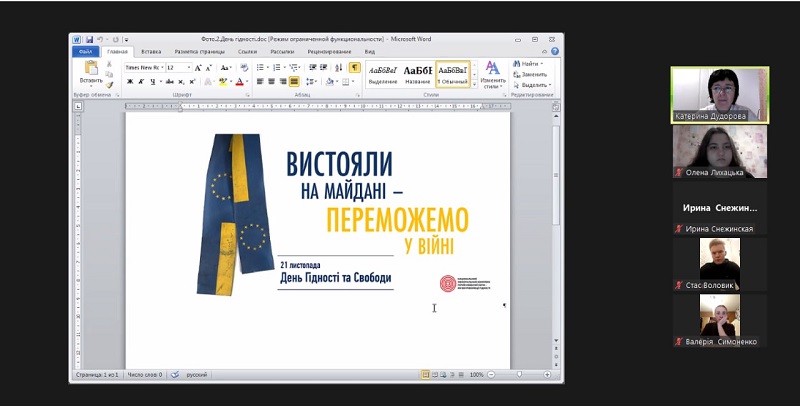This screenshot has width=800, height=406.
Task: Expand the font size 12 dropdown
Action: (x=189, y=68)
